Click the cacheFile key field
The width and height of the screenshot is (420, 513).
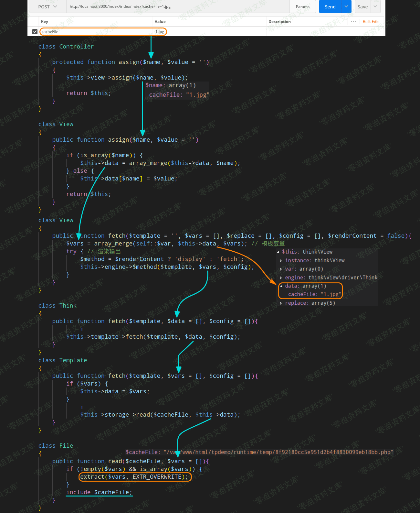(97, 32)
